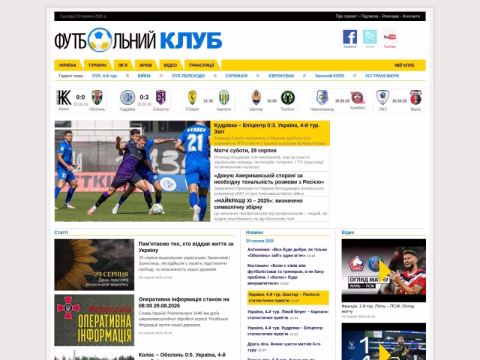Open the Костишин «Коли є хліб» news item
The image size is (480, 360).
pos(286,274)
